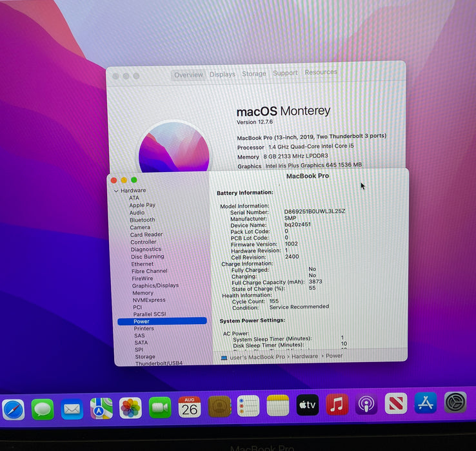The image size is (476, 451).
Task: Open Podcasts app in Dock
Action: pos(366,404)
